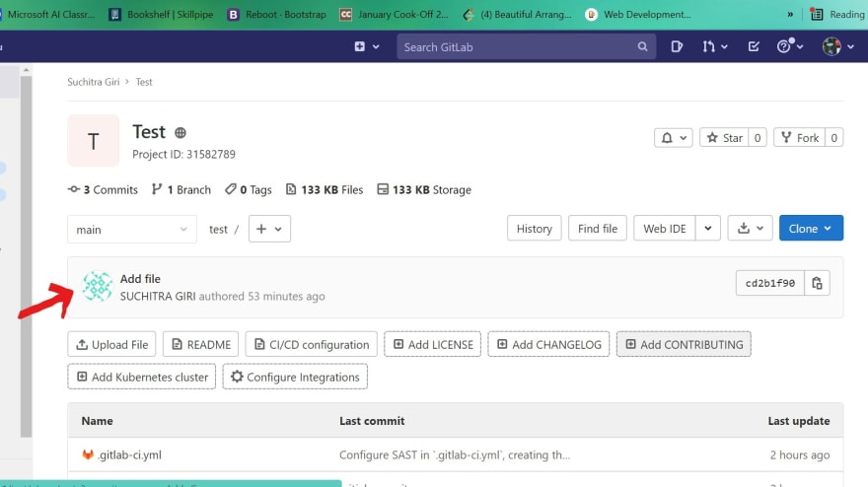This screenshot has width=868, height=487.
Task: Open the user avatar menu
Action: (832, 46)
